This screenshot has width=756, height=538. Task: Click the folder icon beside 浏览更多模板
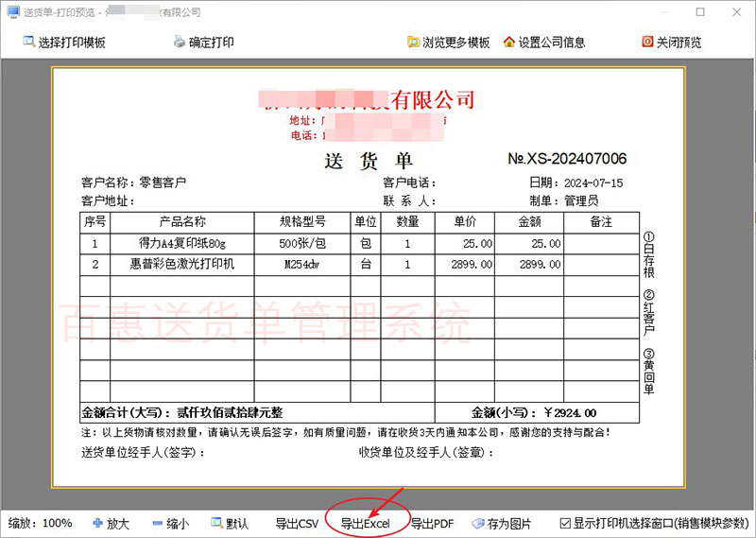tap(413, 42)
